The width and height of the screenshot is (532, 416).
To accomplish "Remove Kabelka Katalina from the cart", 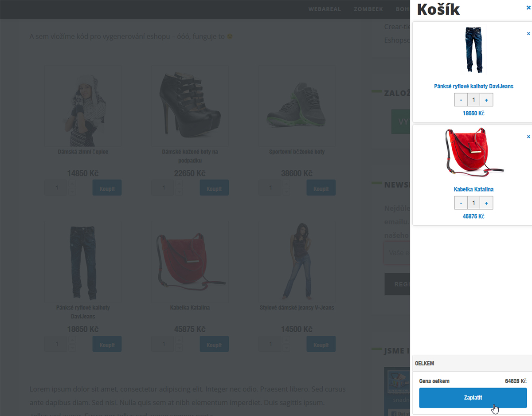I will tap(528, 137).
